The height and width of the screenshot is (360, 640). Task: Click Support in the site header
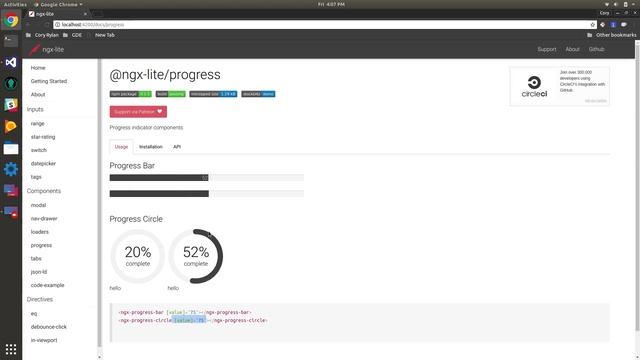point(547,49)
